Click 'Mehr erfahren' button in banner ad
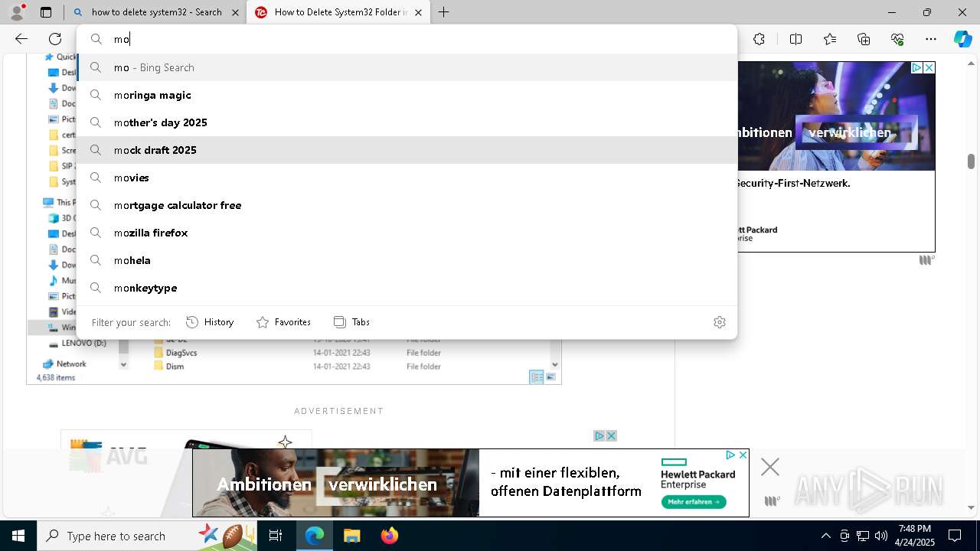The width and height of the screenshot is (980, 551). [694, 502]
